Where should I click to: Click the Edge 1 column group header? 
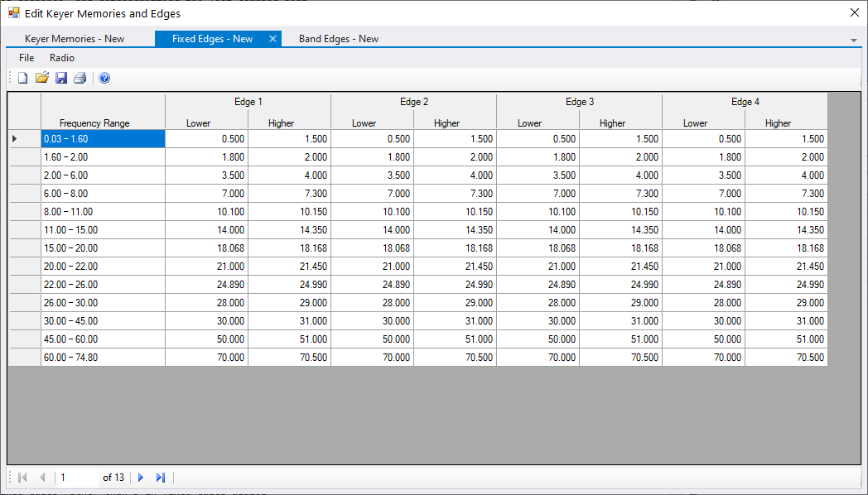(x=248, y=102)
